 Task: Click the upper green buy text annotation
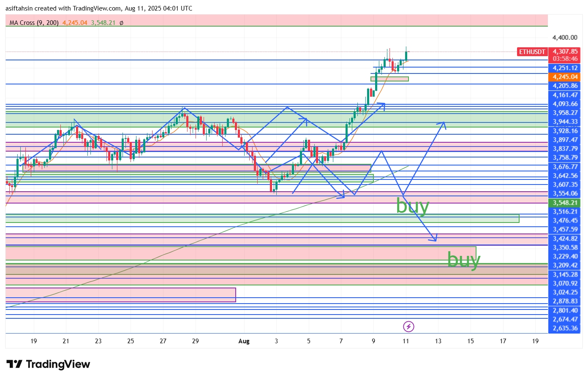click(x=413, y=206)
